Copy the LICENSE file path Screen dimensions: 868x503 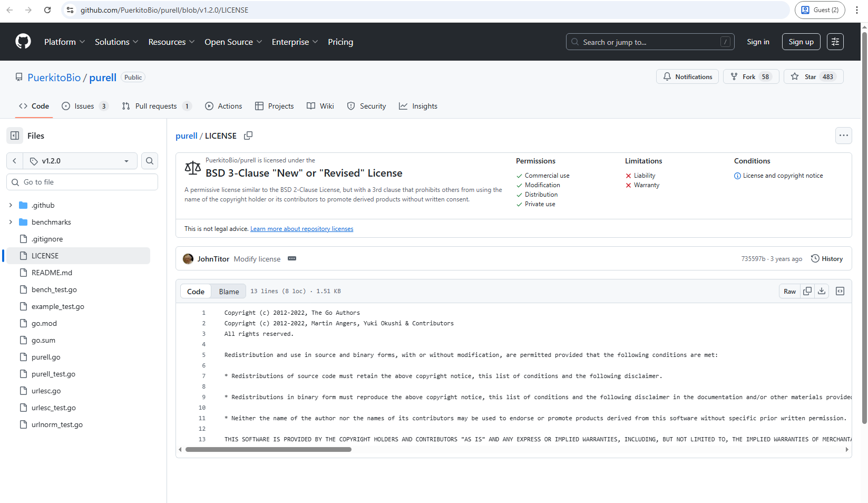[x=248, y=136]
